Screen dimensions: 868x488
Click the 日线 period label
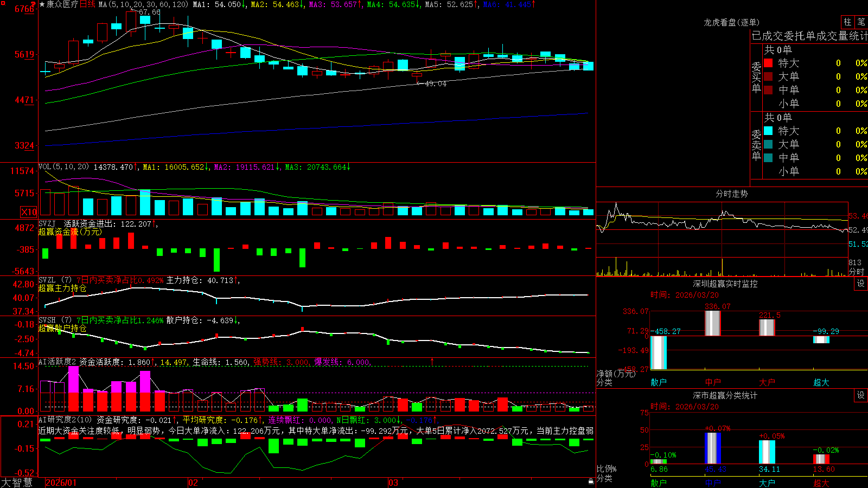coord(87,4)
